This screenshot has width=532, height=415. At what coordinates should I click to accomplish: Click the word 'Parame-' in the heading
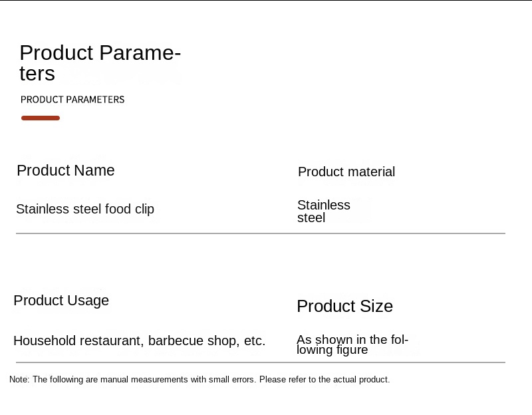click(140, 53)
